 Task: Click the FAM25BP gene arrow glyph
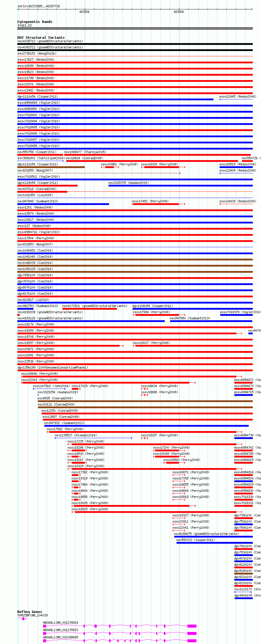tap(22, 618)
